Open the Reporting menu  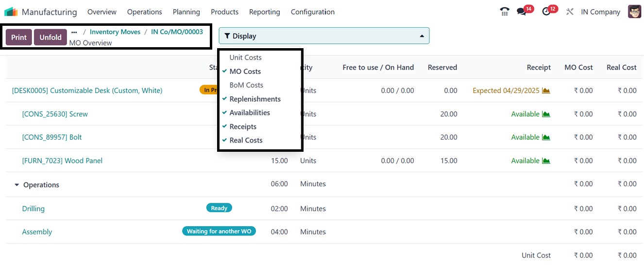click(264, 12)
